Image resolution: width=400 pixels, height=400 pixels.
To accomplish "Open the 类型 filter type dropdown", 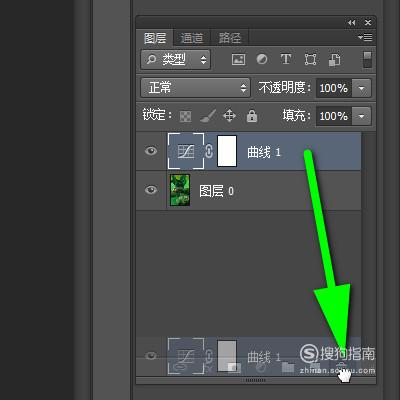I will point(176,60).
